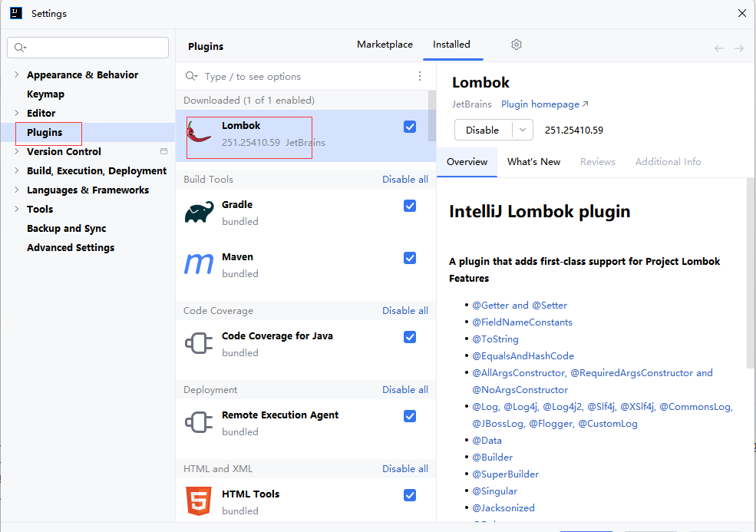Toggle the Maven plugin checkbox
Image resolution: width=756 pixels, height=532 pixels.
(x=410, y=258)
